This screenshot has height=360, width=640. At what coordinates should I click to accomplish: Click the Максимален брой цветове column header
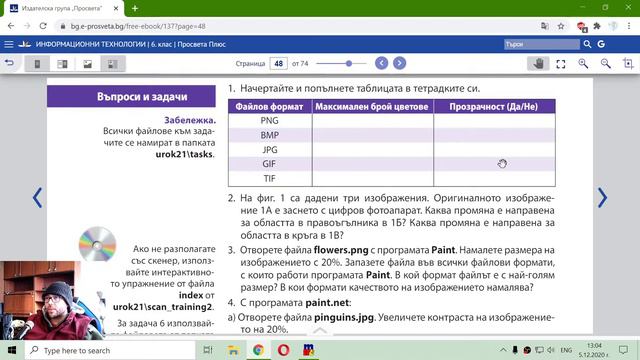(372, 107)
